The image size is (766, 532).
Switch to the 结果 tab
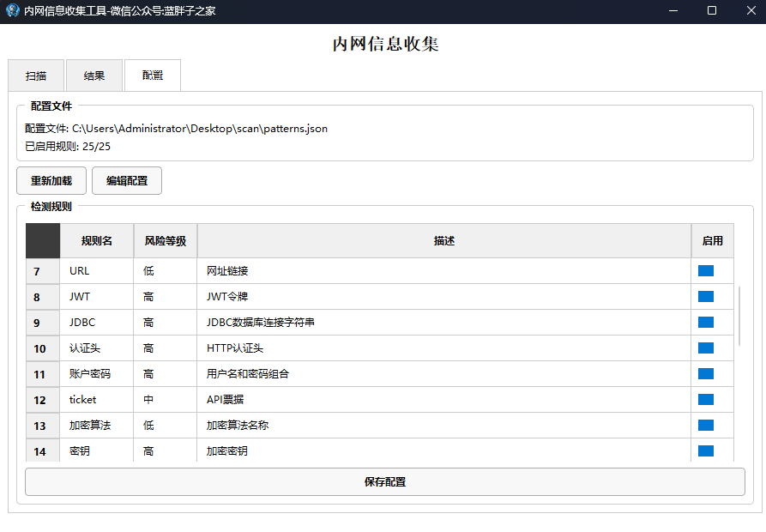coord(94,76)
